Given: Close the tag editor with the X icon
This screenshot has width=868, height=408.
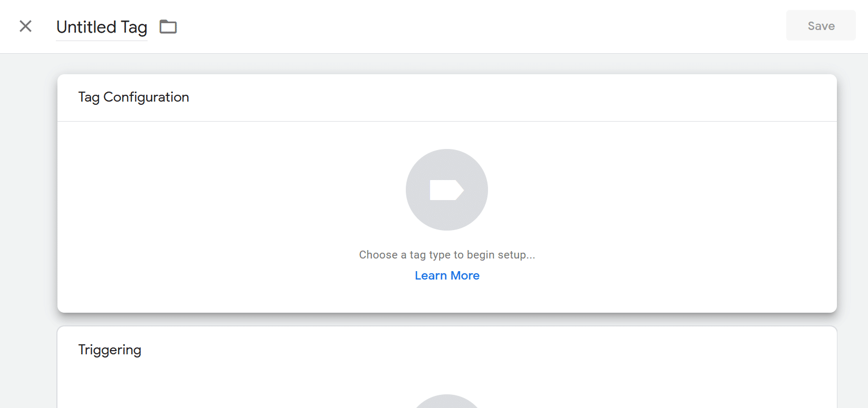Looking at the screenshot, I should (25, 26).
